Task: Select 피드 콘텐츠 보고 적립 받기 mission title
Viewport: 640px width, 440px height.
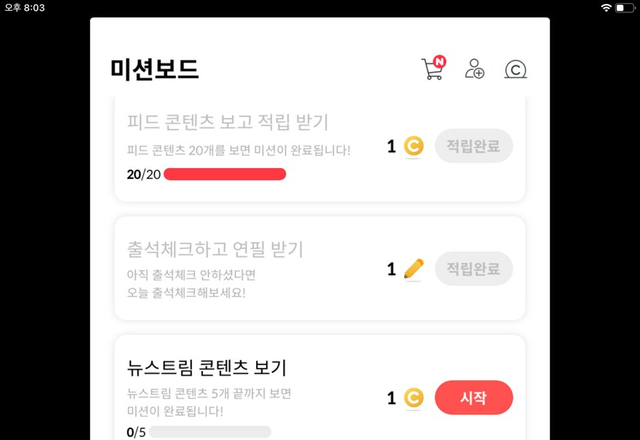Action: [228, 122]
